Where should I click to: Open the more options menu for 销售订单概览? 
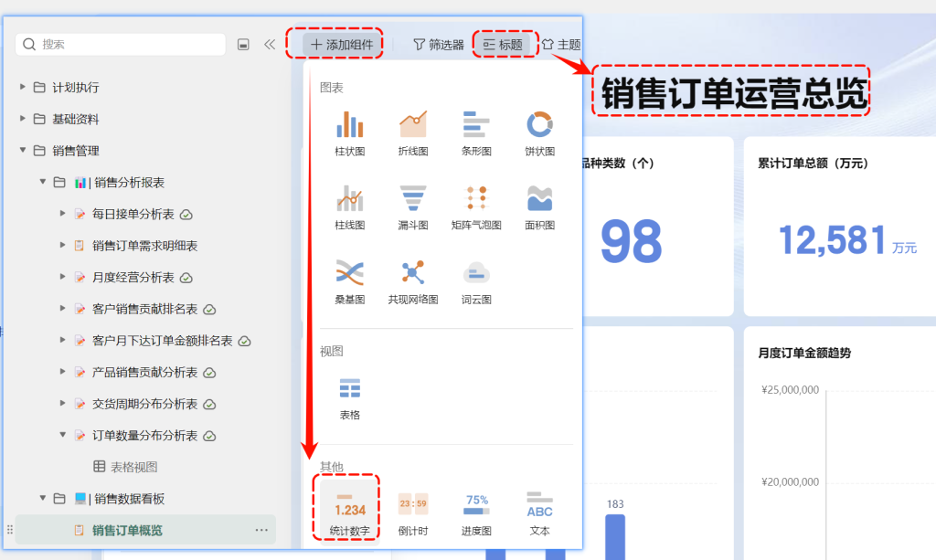pos(261,530)
